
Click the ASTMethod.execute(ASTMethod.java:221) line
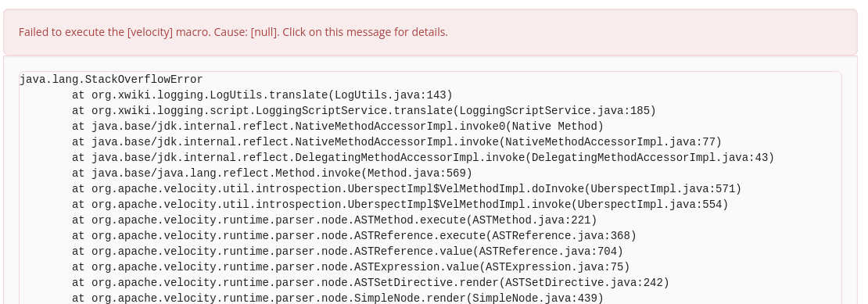coord(335,220)
